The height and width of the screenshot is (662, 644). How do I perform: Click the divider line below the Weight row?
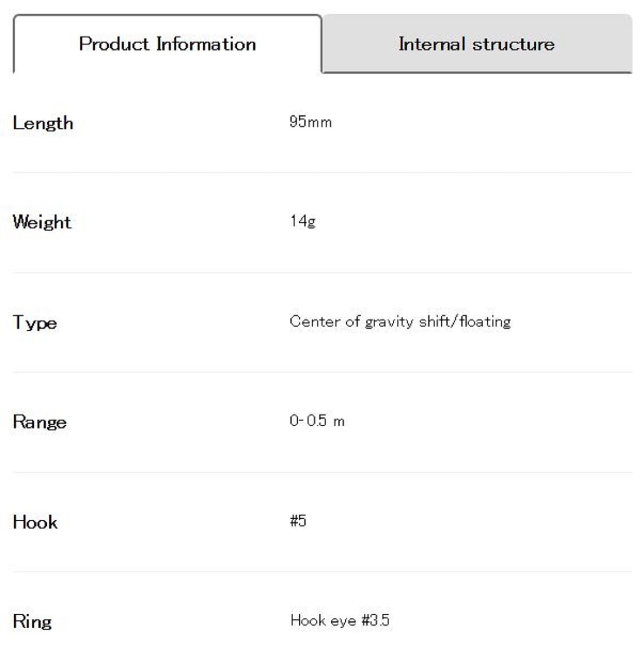tap(322, 272)
